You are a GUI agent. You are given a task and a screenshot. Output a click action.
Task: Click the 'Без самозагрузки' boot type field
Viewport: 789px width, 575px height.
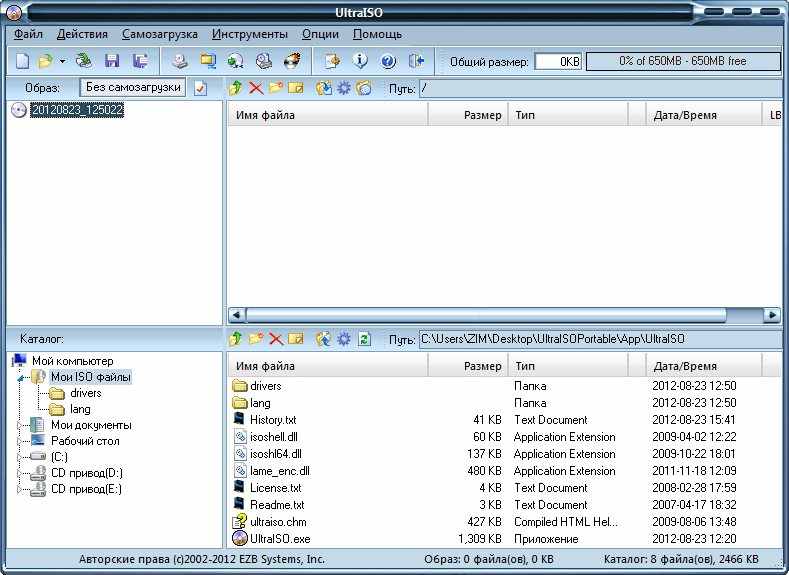[x=133, y=87]
